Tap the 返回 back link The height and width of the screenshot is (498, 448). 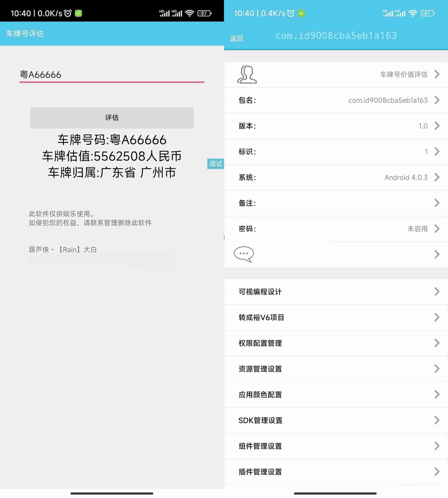click(x=236, y=38)
